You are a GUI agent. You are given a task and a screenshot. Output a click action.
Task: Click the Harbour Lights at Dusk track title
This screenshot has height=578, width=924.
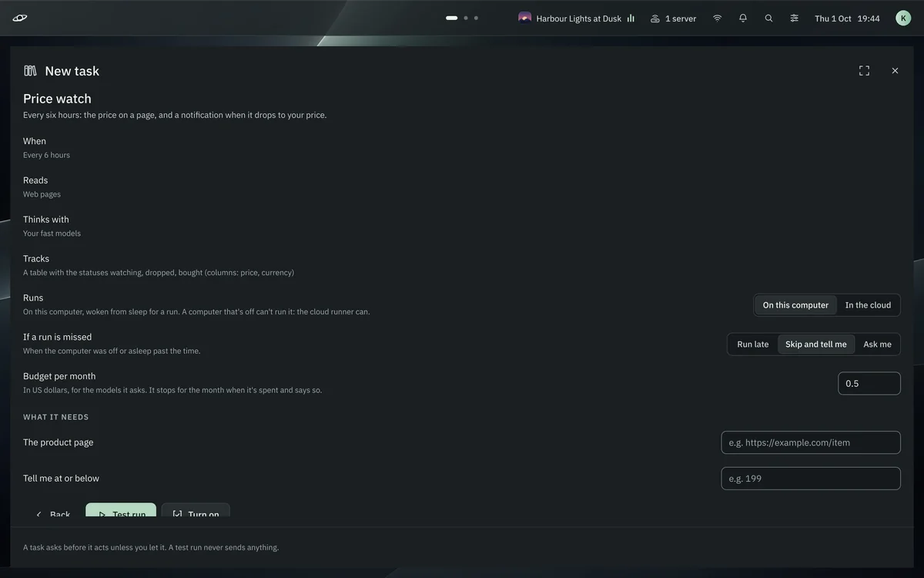[579, 18]
